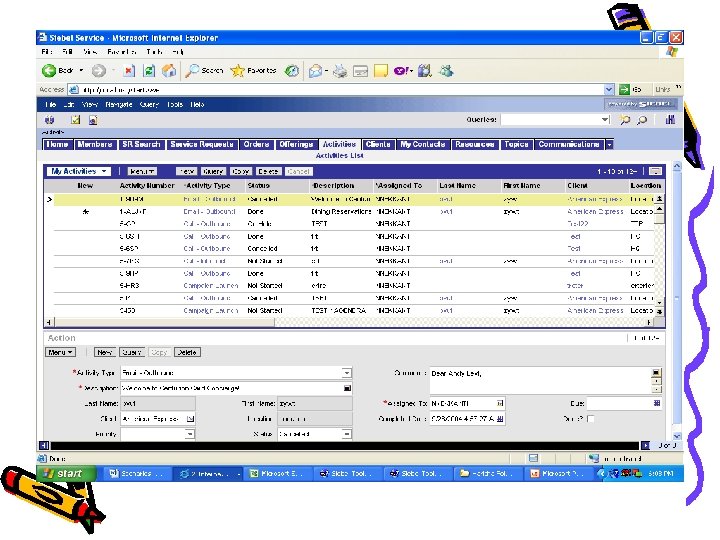Click Copy button in Activities list
The image size is (720, 540).
[x=240, y=171]
